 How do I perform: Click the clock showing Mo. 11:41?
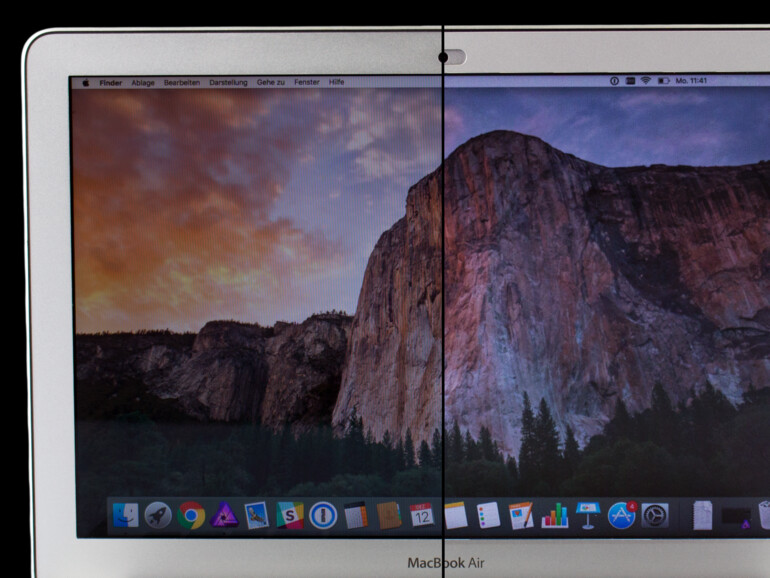pos(691,81)
